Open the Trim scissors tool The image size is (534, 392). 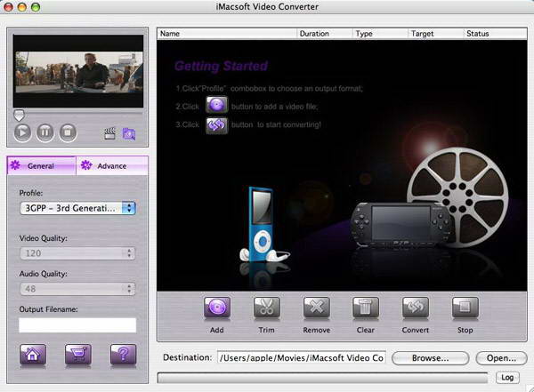[267, 308]
